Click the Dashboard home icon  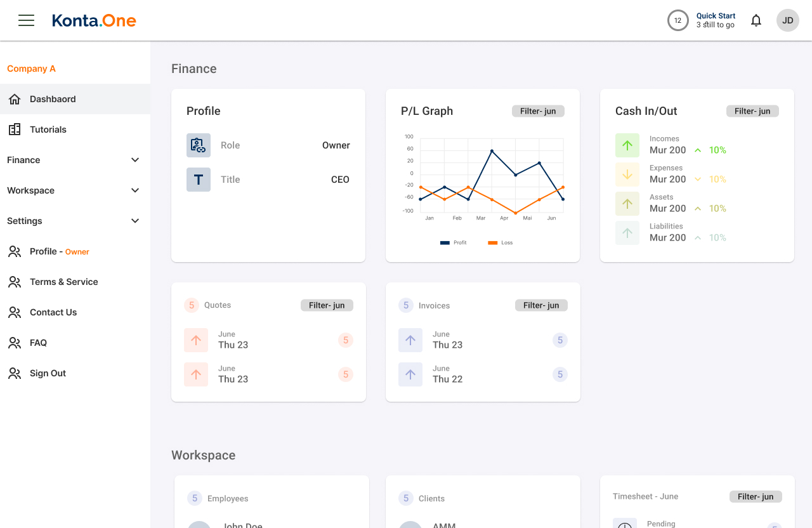pyautogui.click(x=15, y=99)
